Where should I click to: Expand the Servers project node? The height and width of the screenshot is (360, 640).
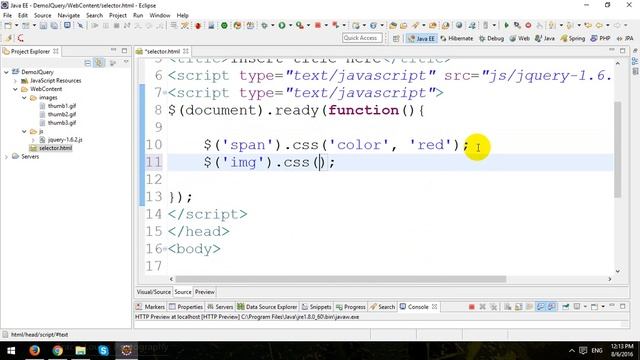pos(6,157)
